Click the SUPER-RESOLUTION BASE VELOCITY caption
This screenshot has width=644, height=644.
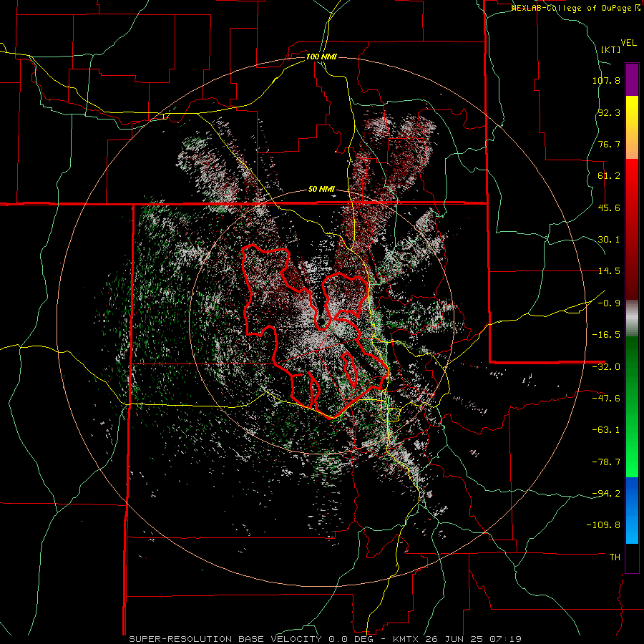(227, 639)
